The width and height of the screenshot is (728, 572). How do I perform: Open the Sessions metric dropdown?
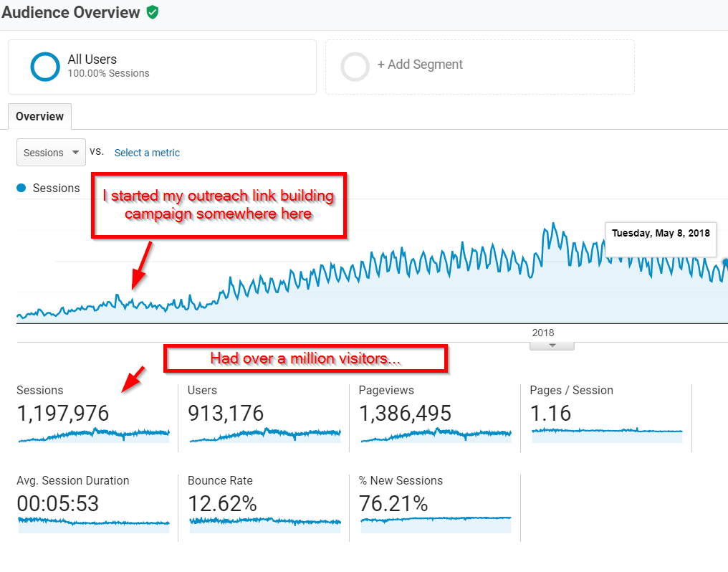click(51, 153)
